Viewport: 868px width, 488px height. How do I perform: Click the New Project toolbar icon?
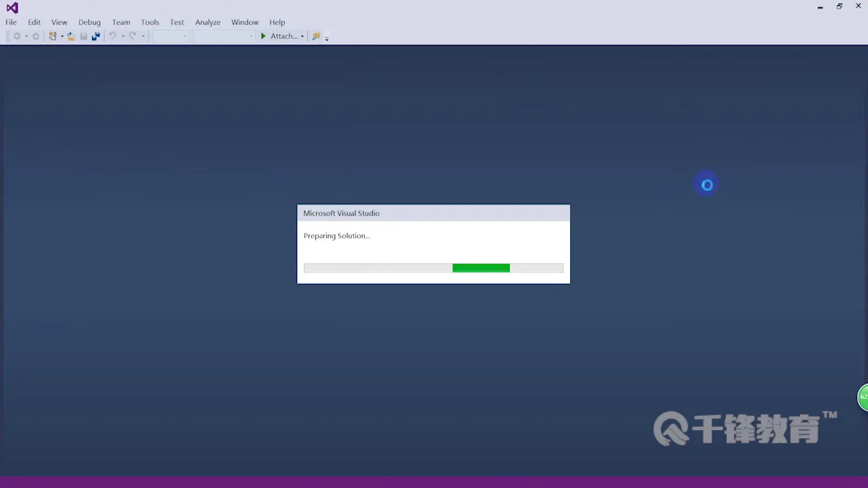[x=52, y=37]
